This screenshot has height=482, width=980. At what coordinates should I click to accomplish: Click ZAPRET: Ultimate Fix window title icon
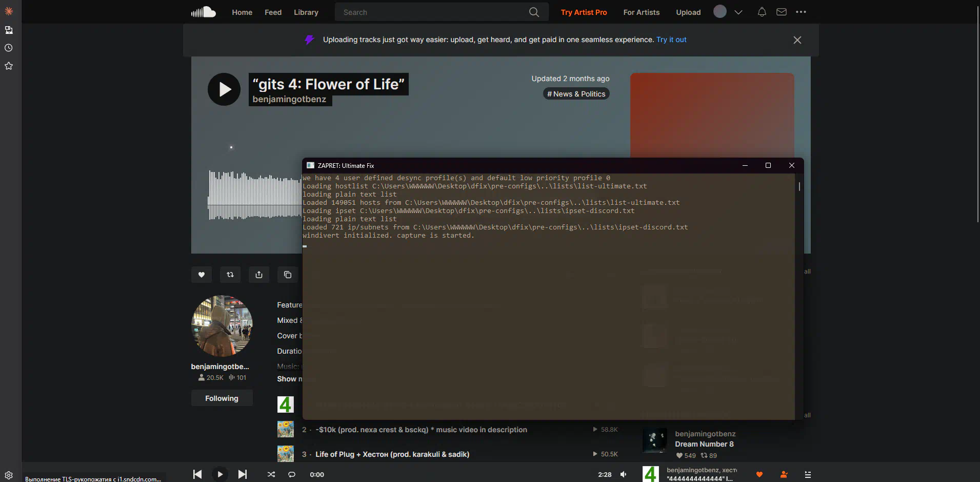click(310, 165)
